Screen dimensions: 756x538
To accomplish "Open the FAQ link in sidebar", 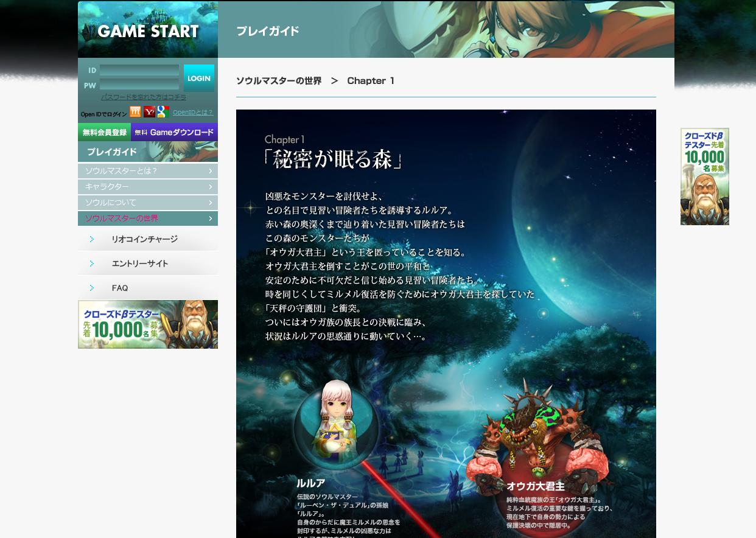I will (148, 288).
